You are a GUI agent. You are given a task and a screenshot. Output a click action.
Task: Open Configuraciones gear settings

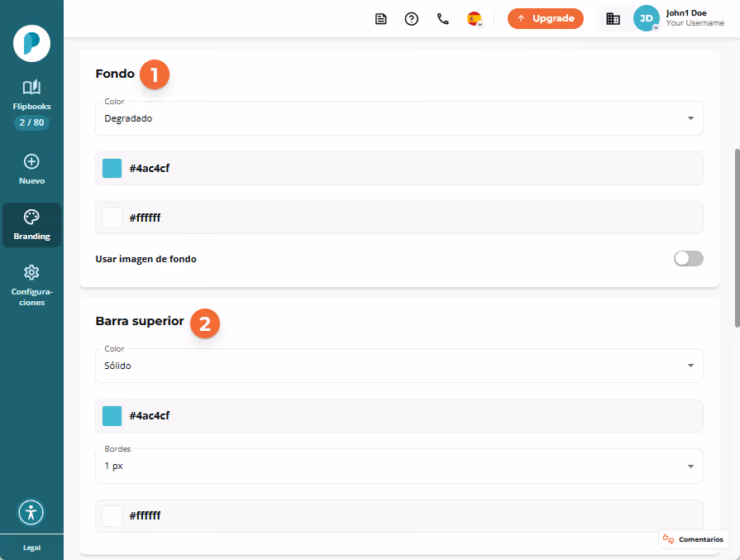(x=31, y=285)
